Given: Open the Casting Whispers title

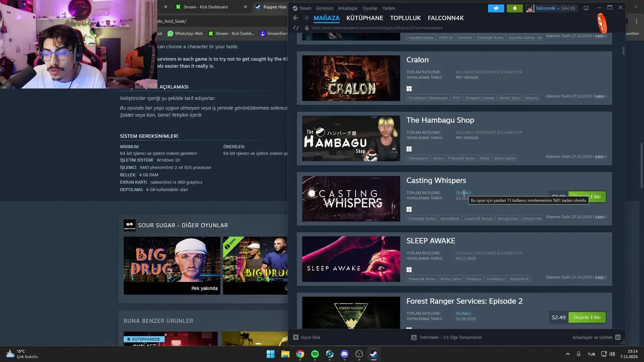Looking at the screenshot, I should pos(436,180).
